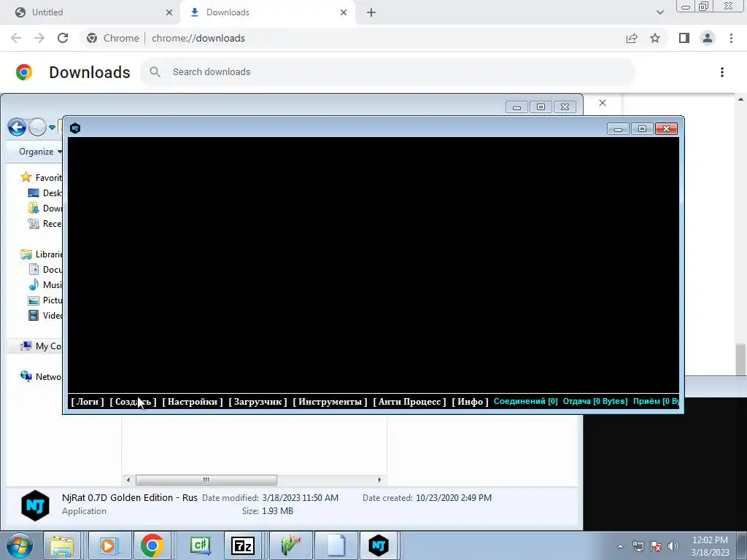Open the Логи menu in NjRat
The height and width of the screenshot is (560, 747).
click(x=88, y=402)
